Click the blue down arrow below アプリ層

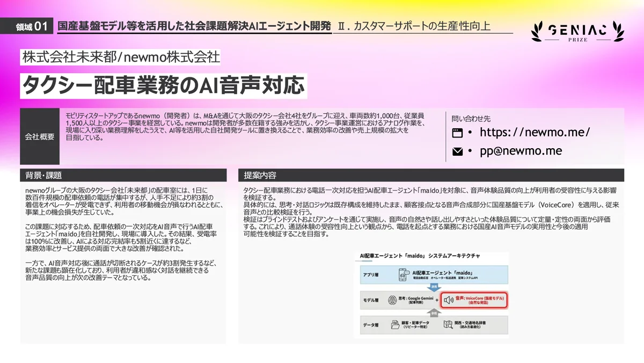click(434, 287)
